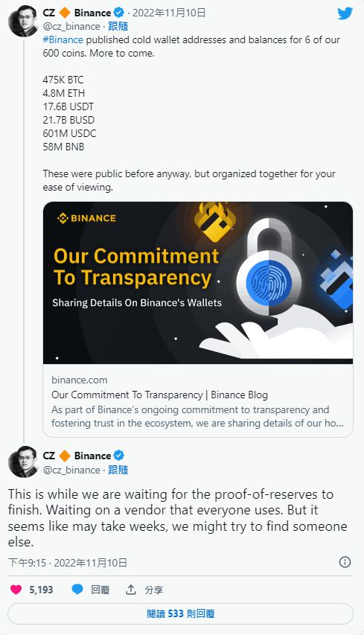Image resolution: width=364 pixels, height=635 pixels.
Task: Click CZ's avatar in the second tweet
Action: [x=23, y=462]
